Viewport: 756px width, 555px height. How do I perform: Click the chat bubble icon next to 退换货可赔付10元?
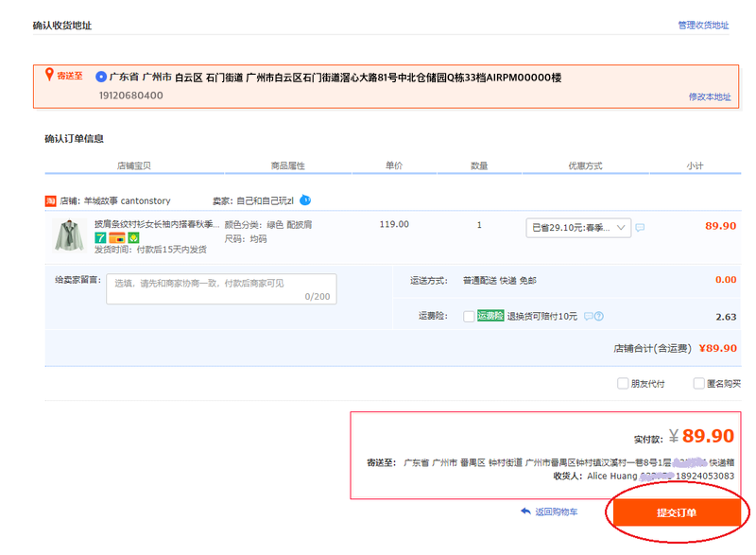588,316
